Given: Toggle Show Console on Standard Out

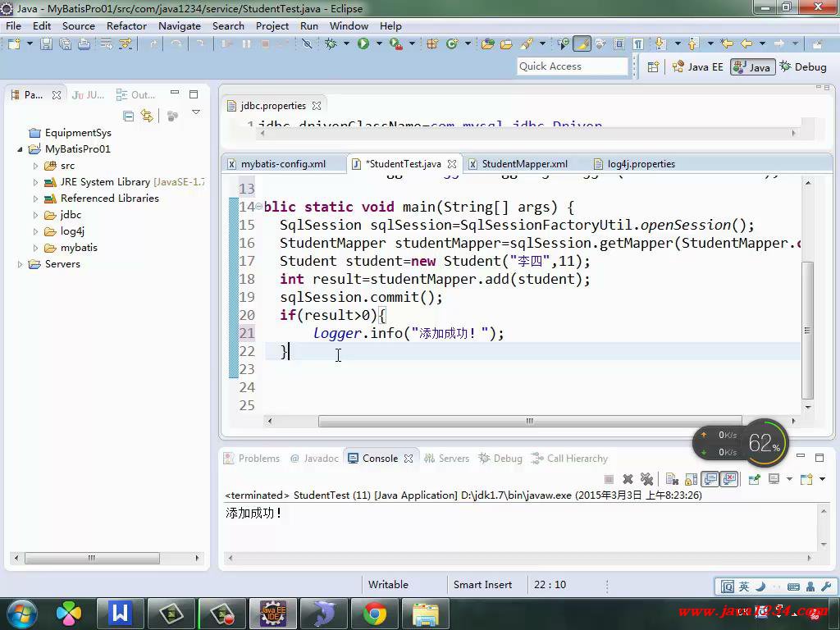Looking at the screenshot, I should (x=710, y=479).
